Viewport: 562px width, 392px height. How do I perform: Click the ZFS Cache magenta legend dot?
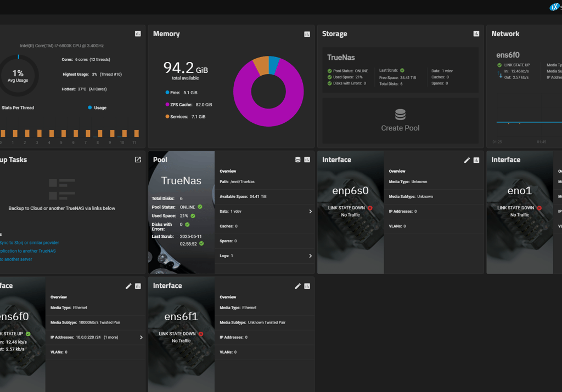click(167, 105)
